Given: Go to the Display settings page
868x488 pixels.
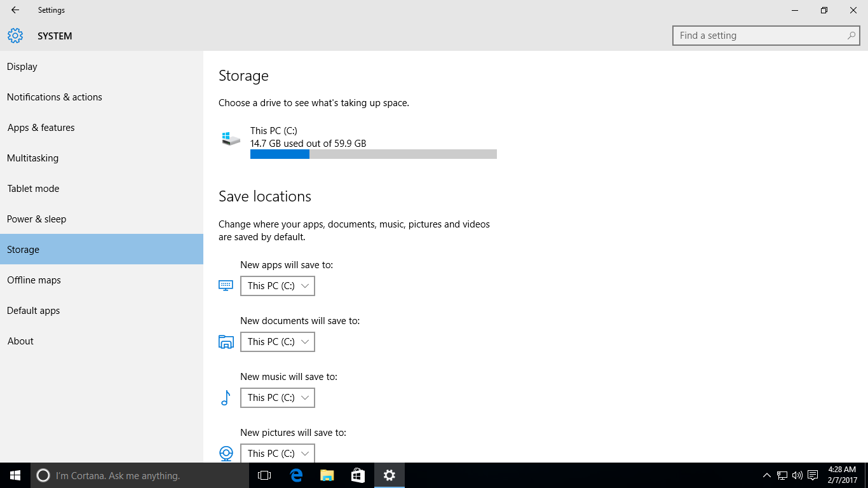Looking at the screenshot, I should [x=22, y=67].
